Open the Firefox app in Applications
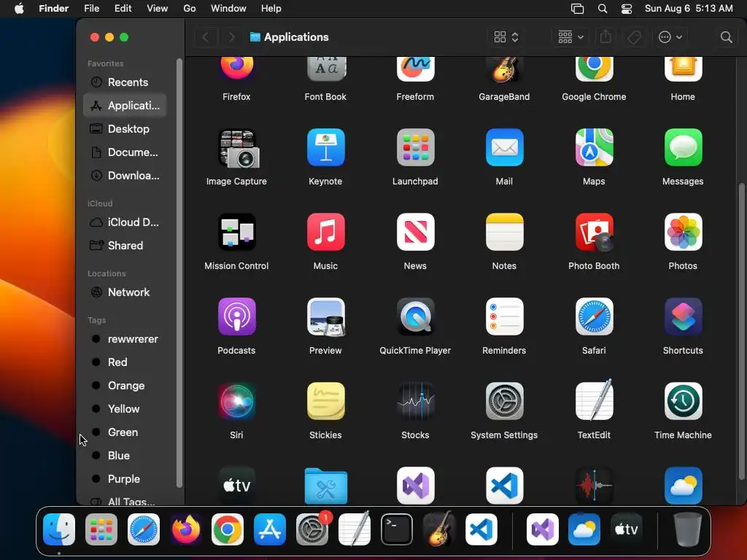The image size is (747, 560). (x=236, y=69)
